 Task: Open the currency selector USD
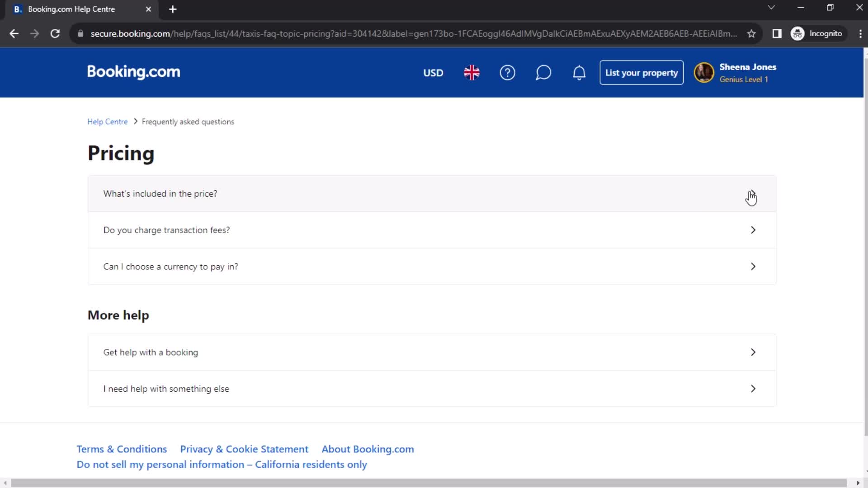(x=433, y=72)
